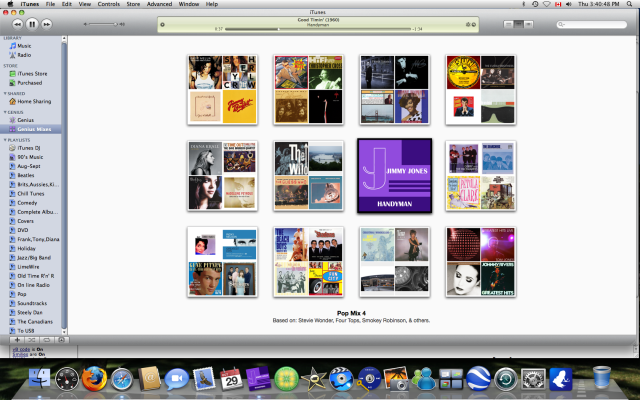Click the menu bar volume icon
The width and height of the screenshot is (640, 400).
click(x=569, y=4)
